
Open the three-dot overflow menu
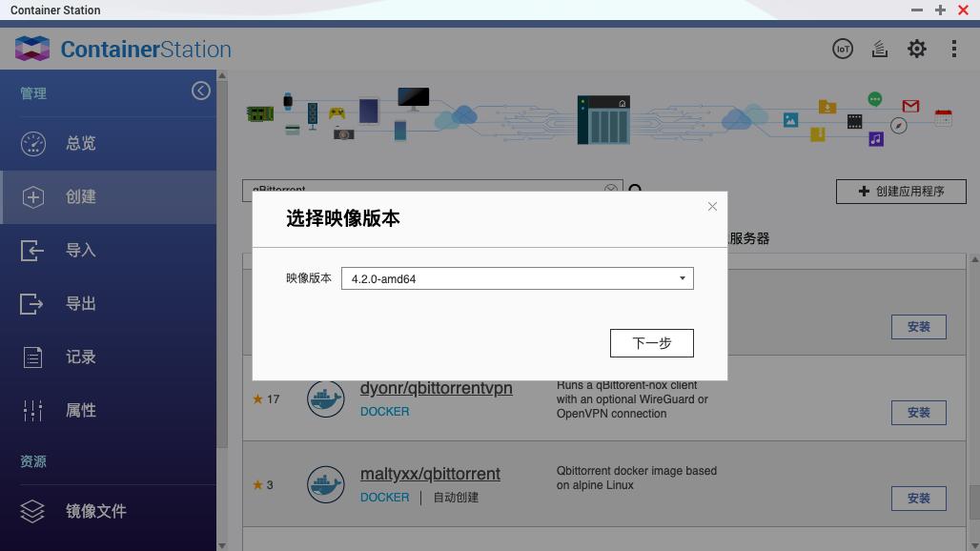[954, 48]
